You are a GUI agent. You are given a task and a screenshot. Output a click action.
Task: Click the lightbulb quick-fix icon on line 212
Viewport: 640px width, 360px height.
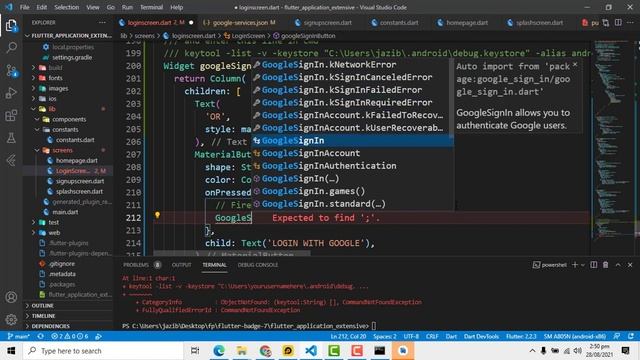point(157,216)
